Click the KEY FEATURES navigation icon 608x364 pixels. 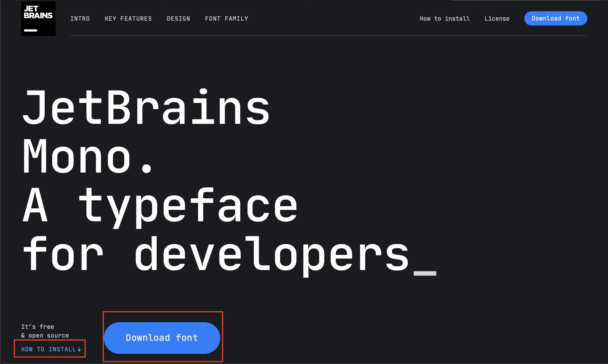(128, 18)
